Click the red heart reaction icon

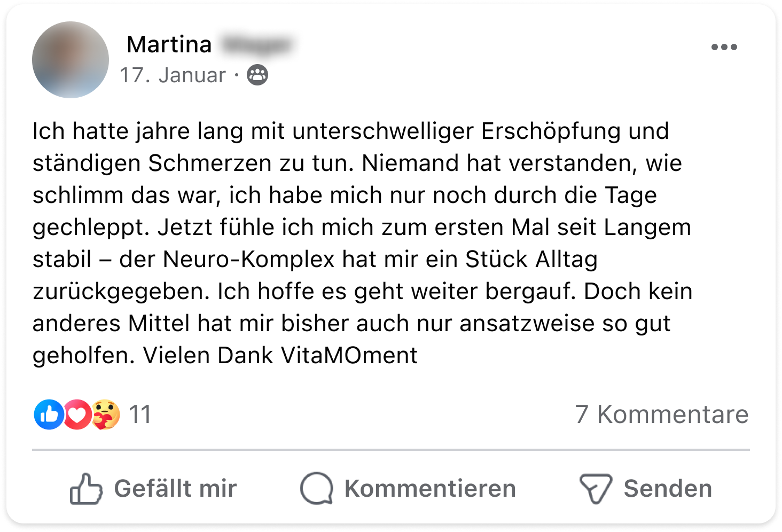(77, 414)
